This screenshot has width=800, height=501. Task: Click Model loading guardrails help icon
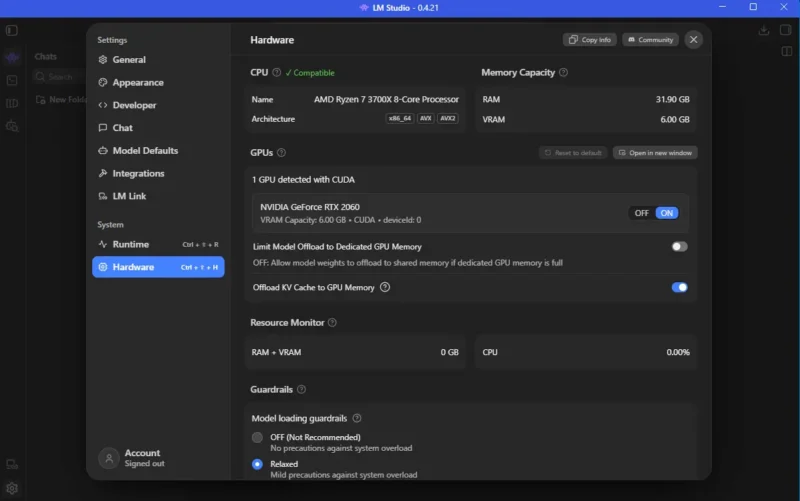tap(357, 418)
